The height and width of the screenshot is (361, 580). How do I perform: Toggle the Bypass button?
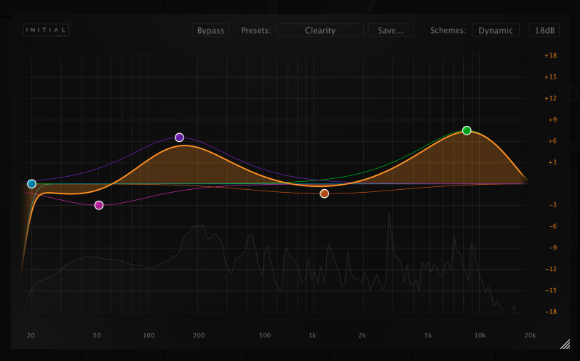point(211,30)
